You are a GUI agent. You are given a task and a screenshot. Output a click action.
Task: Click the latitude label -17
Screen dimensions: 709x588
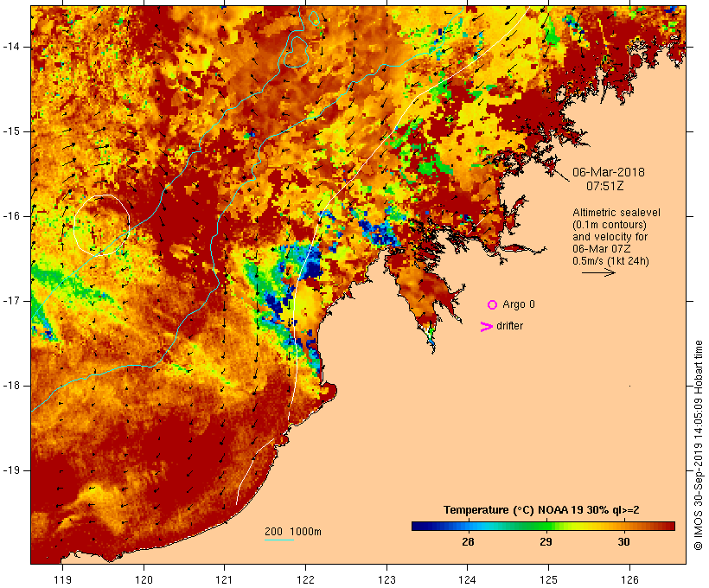coord(11,301)
